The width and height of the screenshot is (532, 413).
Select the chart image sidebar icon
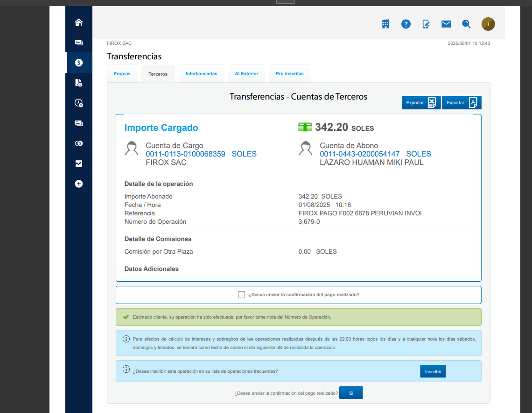79,164
